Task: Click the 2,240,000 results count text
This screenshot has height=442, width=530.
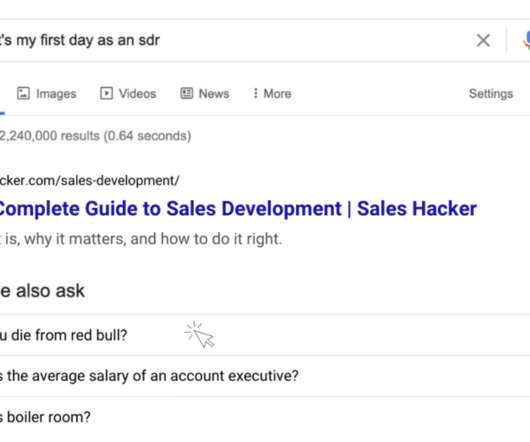Action: (95, 136)
